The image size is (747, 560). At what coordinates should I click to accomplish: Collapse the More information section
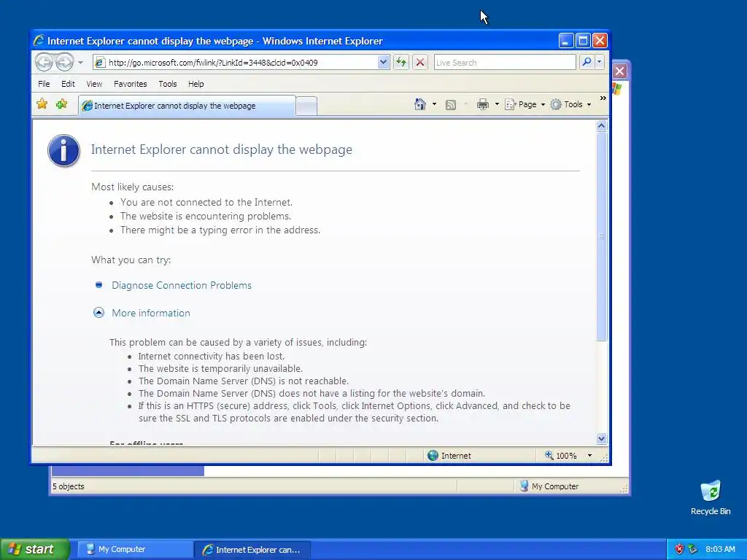[x=98, y=312]
